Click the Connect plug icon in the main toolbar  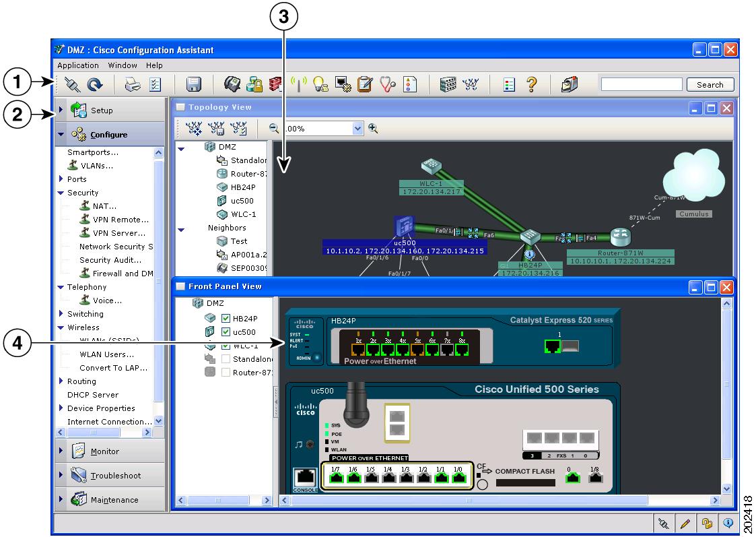point(72,85)
